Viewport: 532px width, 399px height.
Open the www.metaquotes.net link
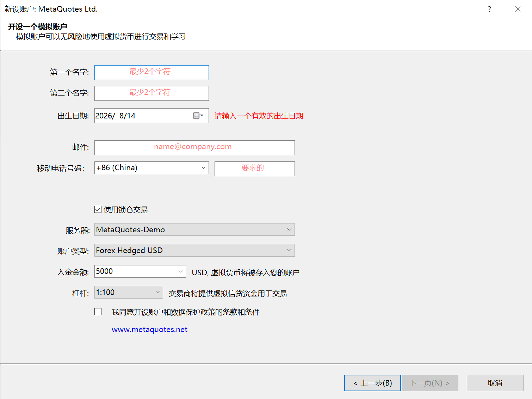click(x=149, y=330)
